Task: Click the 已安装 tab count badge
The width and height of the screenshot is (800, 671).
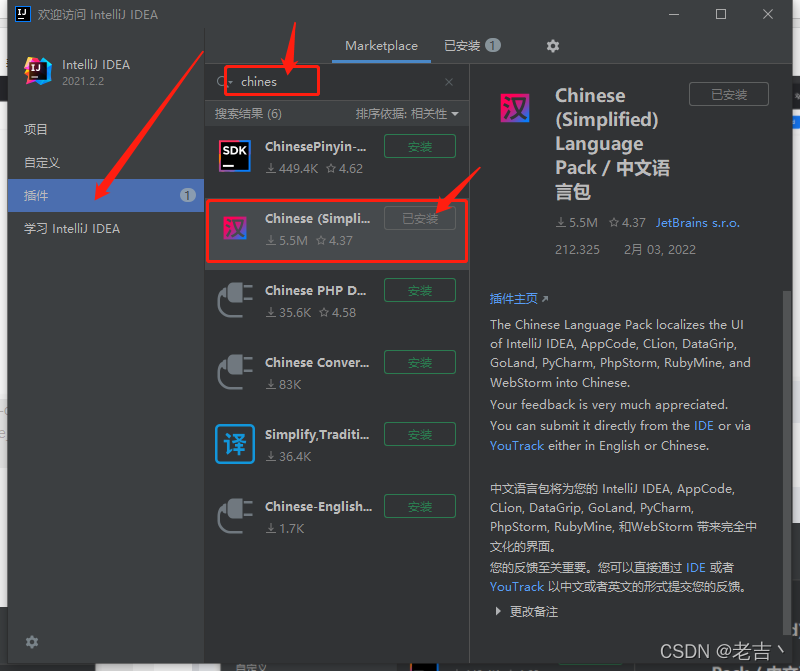Action: coord(492,45)
